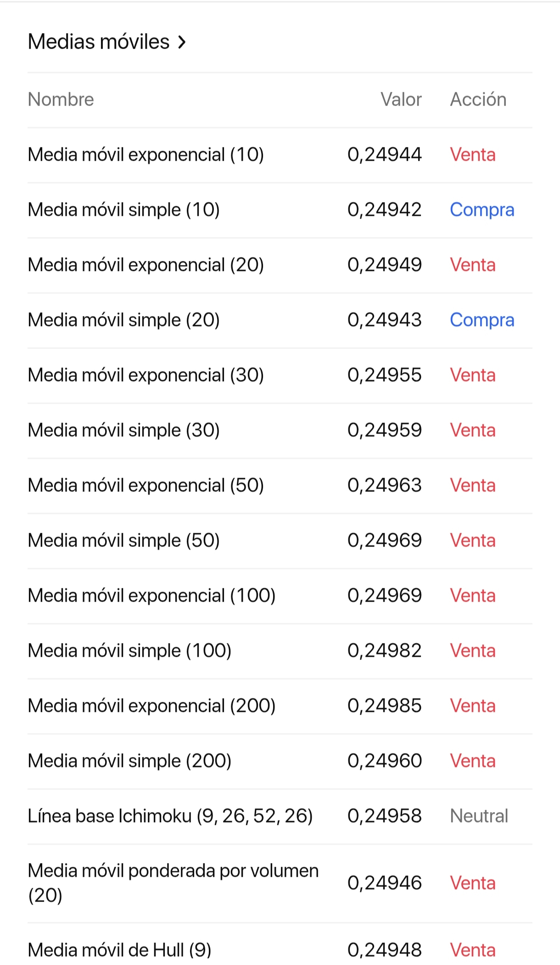Screen dimensions: 560x965
Task: Select the Acción column header
Action: (x=478, y=100)
